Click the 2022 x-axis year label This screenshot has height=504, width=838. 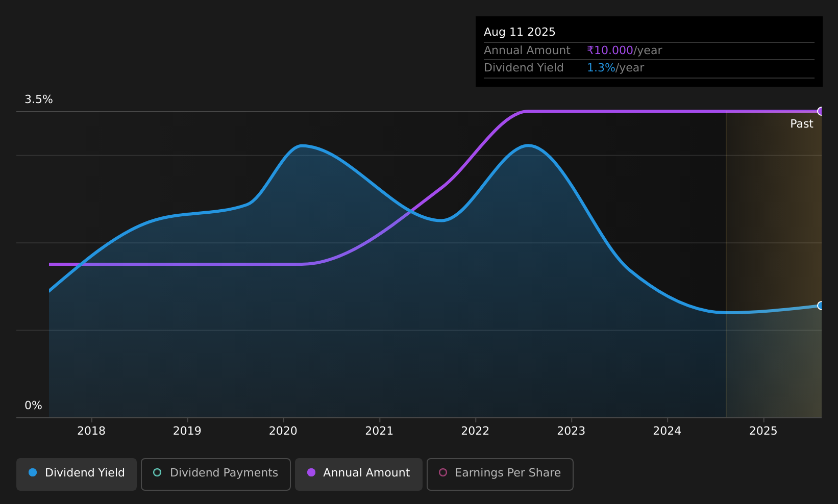pos(475,431)
